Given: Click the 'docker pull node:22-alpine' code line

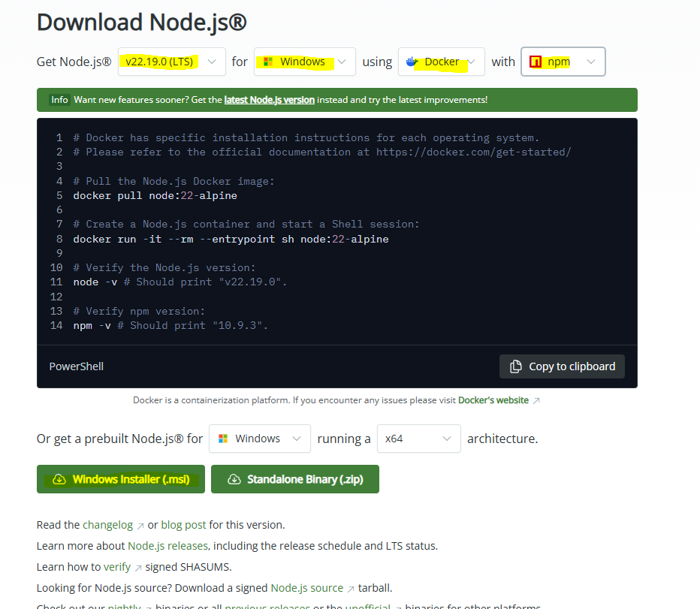Looking at the screenshot, I should click(155, 195).
